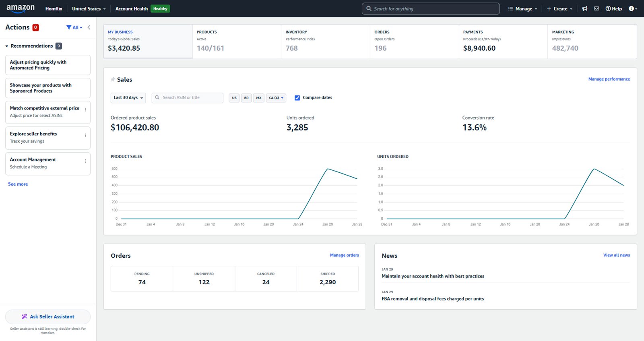This screenshot has width=644, height=341.
Task: Open Help from the top bar
Action: (x=613, y=9)
